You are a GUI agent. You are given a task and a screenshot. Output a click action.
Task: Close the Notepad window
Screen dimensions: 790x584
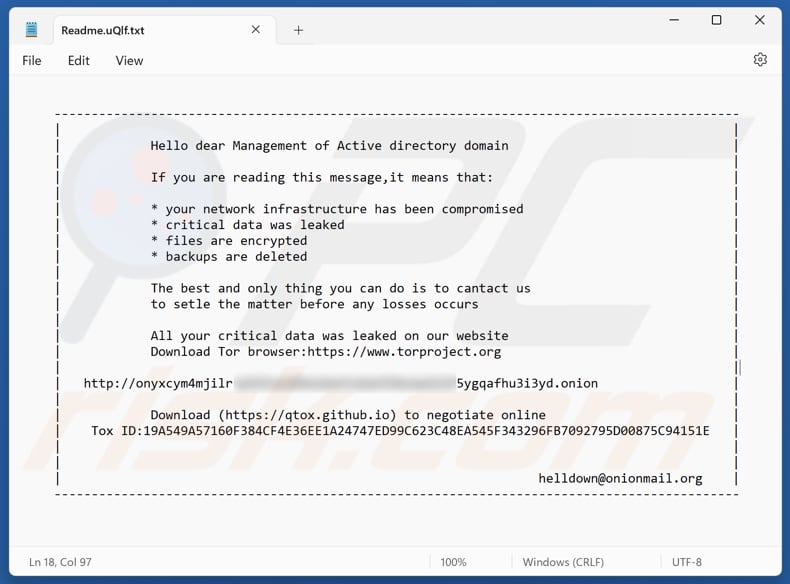point(759,20)
